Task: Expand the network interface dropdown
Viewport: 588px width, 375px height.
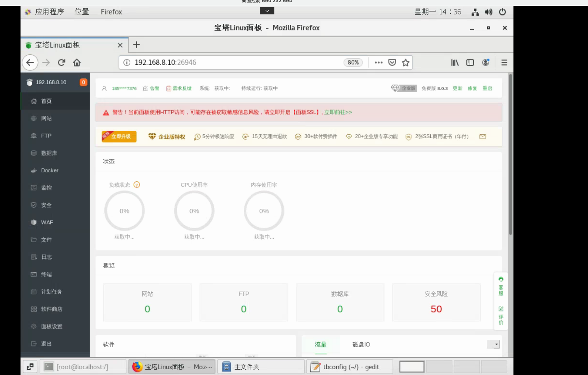Action: point(493,344)
